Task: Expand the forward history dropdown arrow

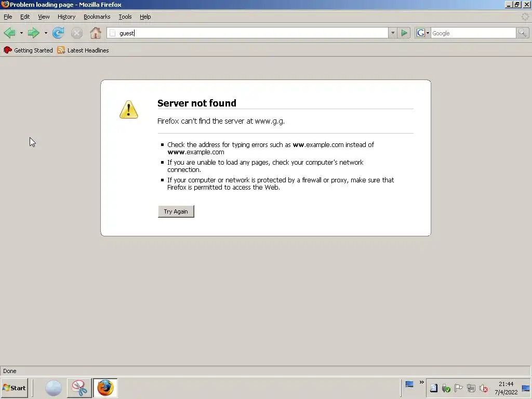Action: 46,33
